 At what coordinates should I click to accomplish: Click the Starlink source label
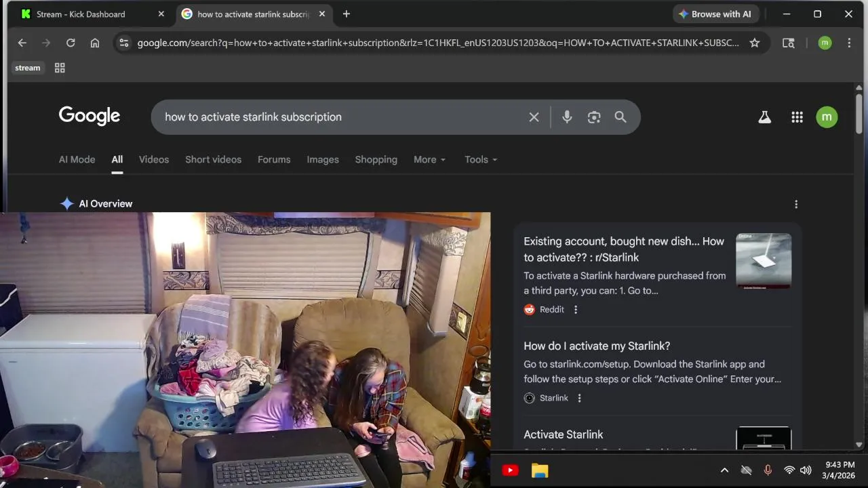(x=553, y=399)
